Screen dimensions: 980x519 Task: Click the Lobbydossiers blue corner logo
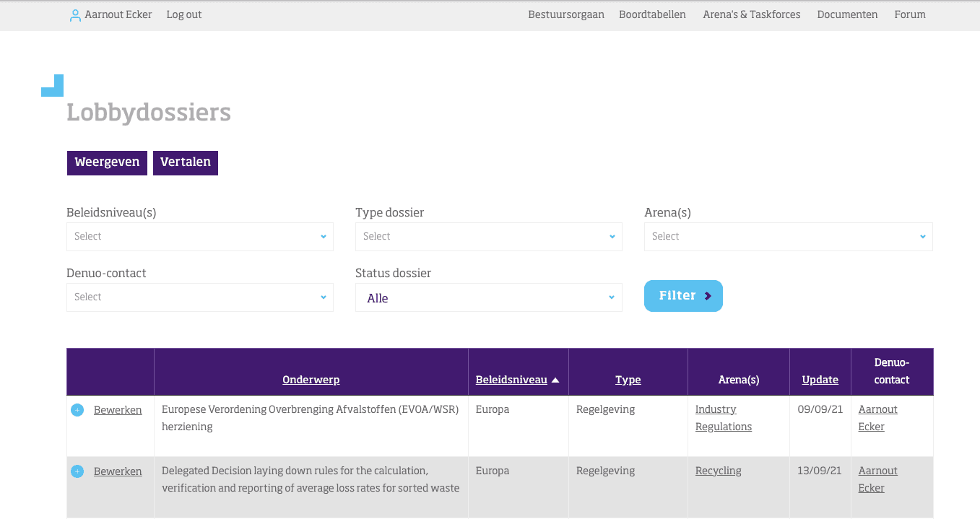pos(53,85)
